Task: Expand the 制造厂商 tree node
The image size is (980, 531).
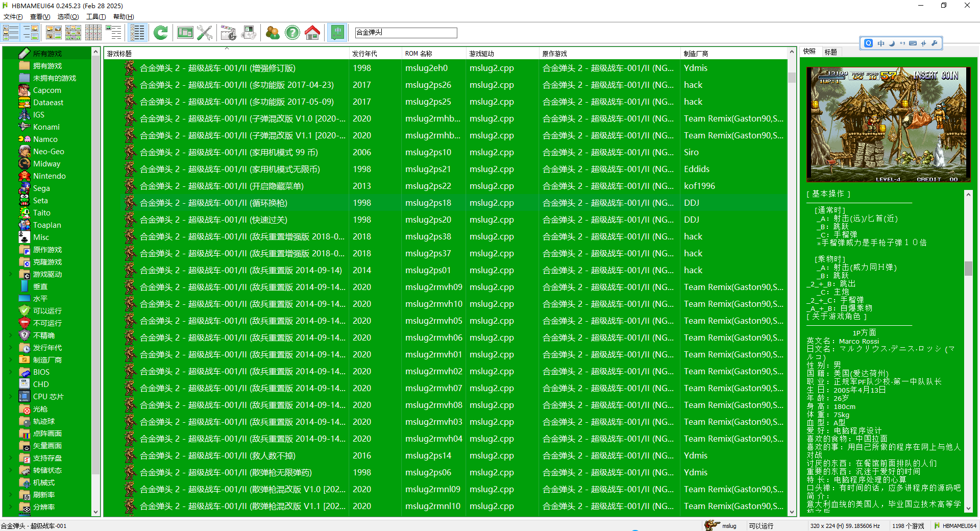Action: (x=11, y=360)
